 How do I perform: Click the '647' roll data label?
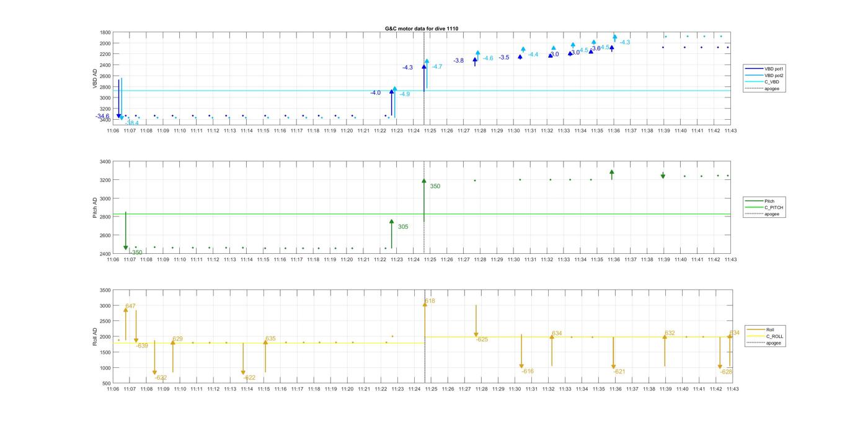(x=130, y=306)
